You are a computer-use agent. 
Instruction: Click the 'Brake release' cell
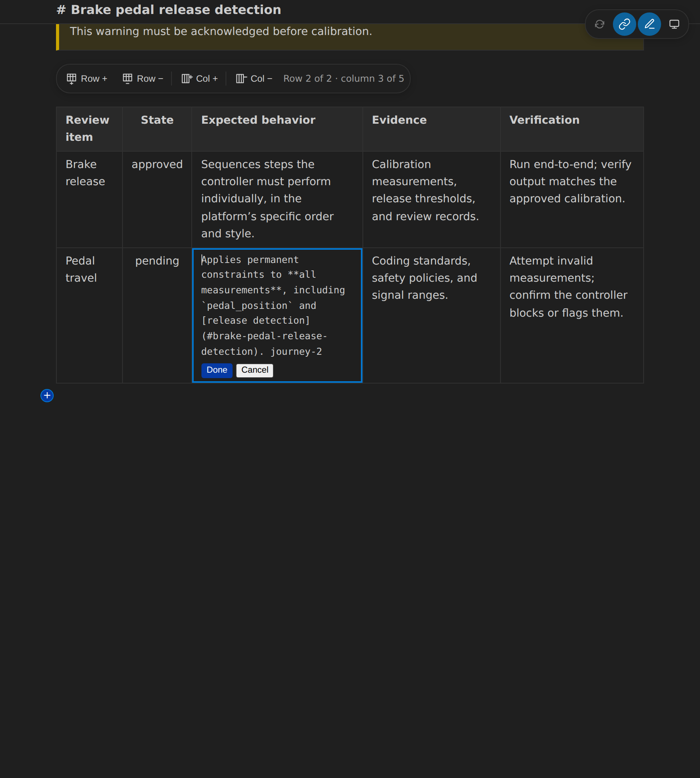click(89, 200)
